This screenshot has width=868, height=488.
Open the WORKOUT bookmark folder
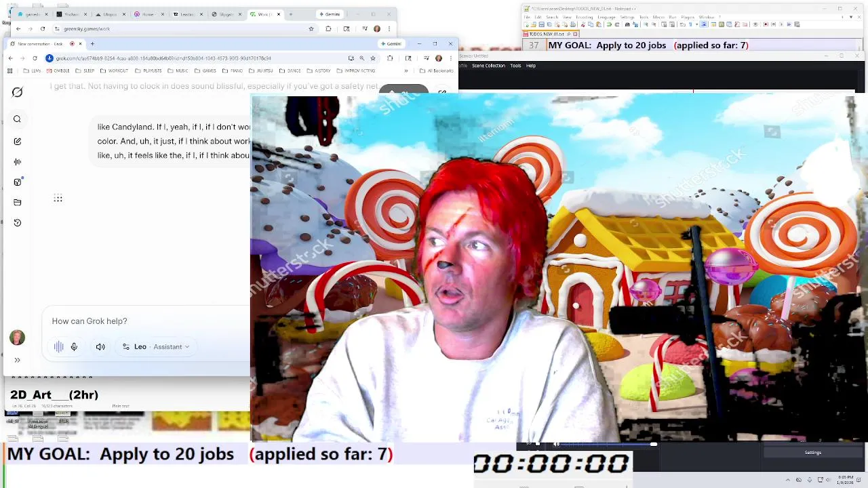point(114,70)
